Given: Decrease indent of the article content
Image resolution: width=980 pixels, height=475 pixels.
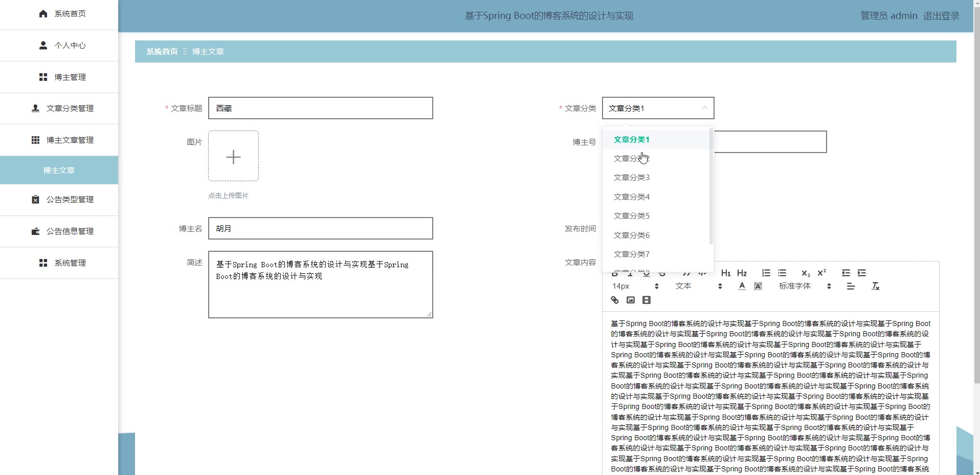Looking at the screenshot, I should click(846, 273).
